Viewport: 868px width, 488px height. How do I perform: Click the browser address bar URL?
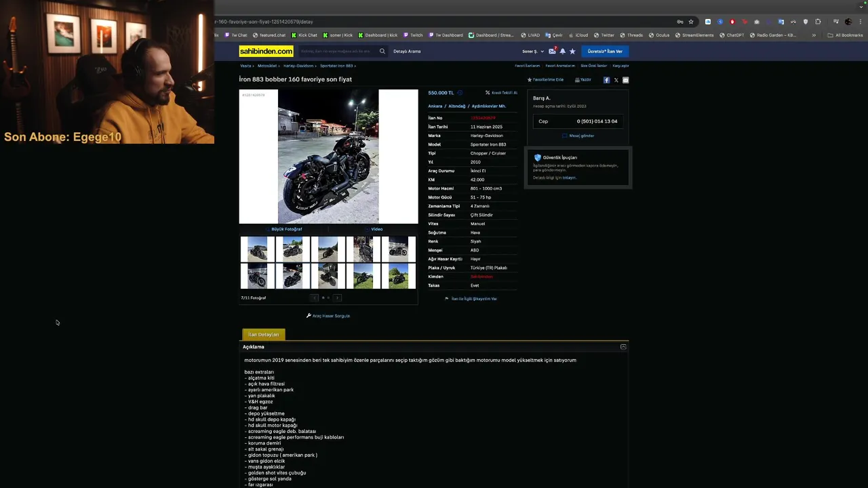coord(264,22)
